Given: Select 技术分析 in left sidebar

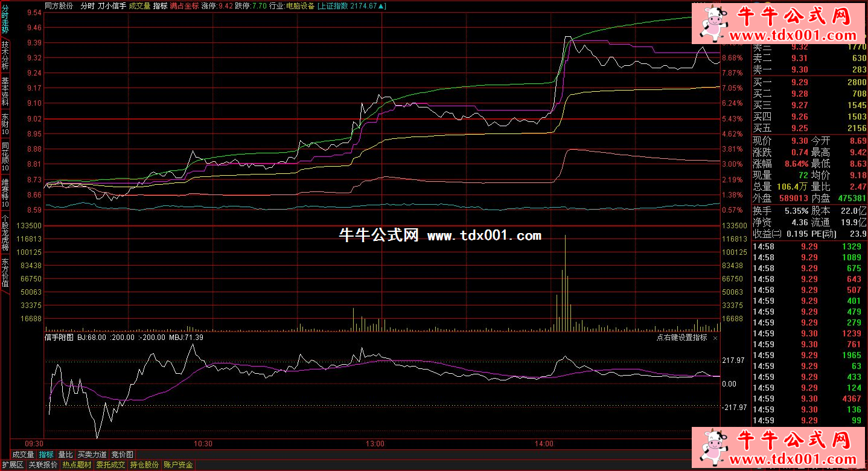Looking at the screenshot, I should pyautogui.click(x=5, y=56).
